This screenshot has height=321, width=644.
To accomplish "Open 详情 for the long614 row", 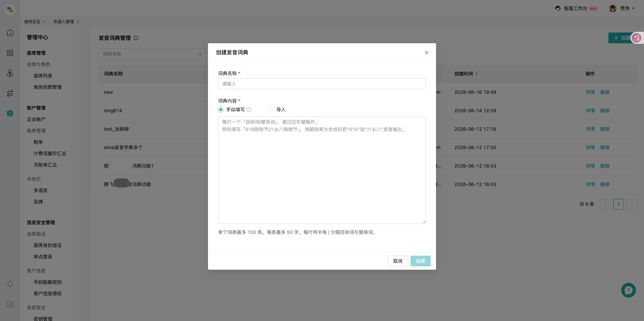I will (x=590, y=111).
